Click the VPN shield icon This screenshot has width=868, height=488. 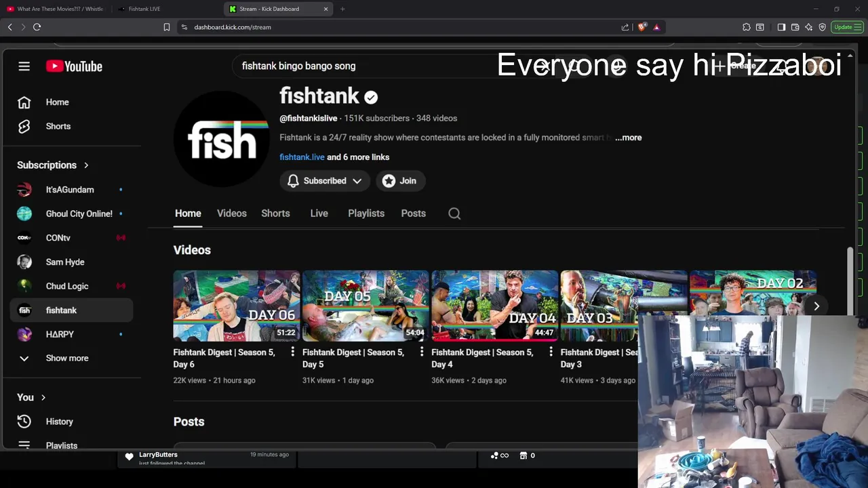822,27
